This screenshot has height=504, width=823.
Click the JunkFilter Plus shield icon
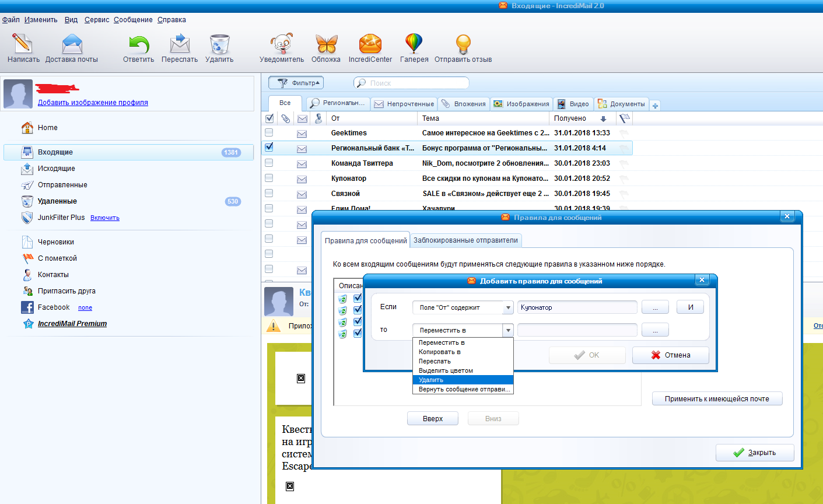27,218
